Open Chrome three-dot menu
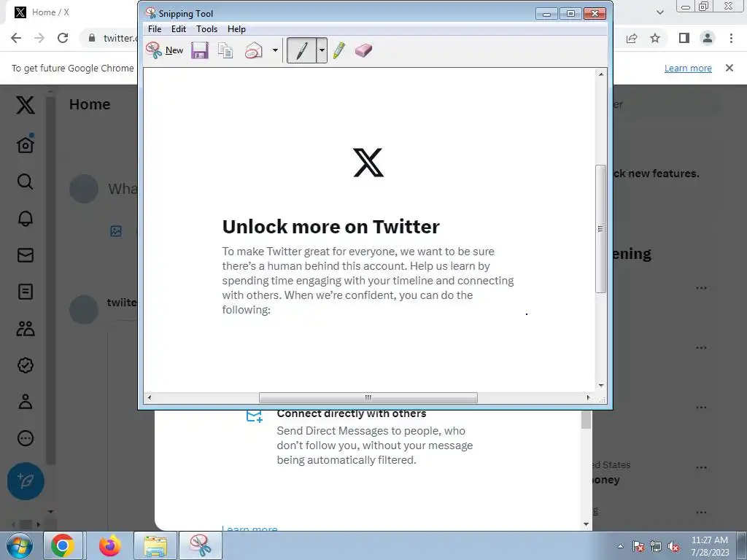Viewport: 747px width, 560px height. pos(731,38)
